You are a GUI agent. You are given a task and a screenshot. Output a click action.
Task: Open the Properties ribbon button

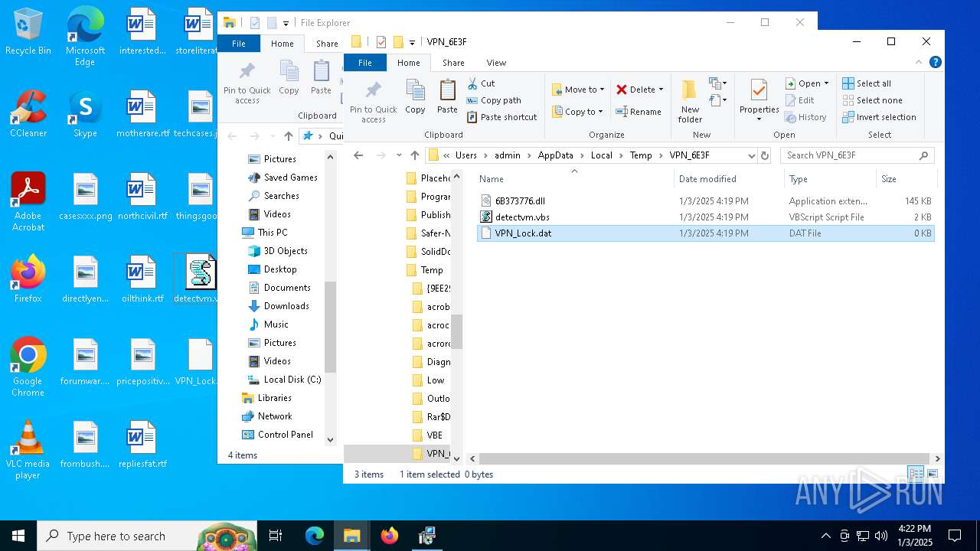[759, 101]
